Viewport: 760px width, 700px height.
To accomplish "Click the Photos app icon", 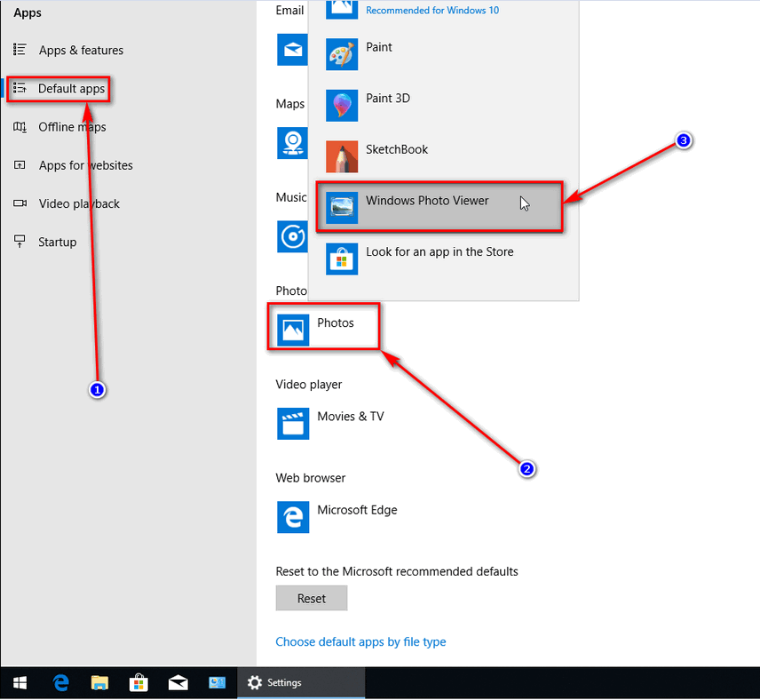I will [293, 330].
